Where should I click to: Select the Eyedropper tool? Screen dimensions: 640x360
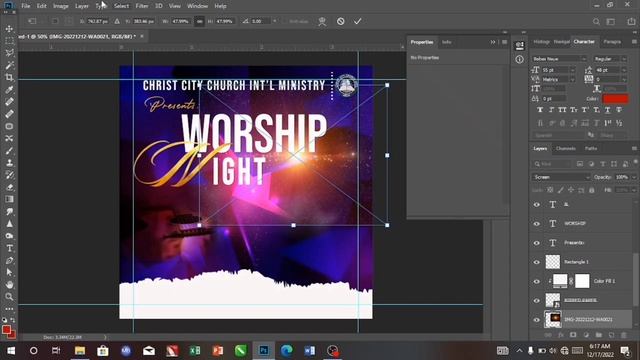click(9, 89)
